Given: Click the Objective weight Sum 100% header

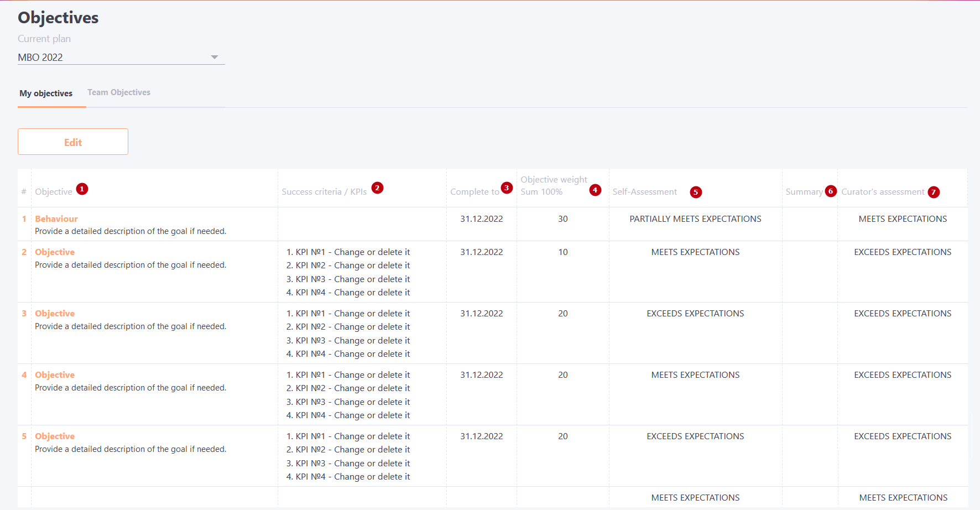Looking at the screenshot, I should coord(554,186).
